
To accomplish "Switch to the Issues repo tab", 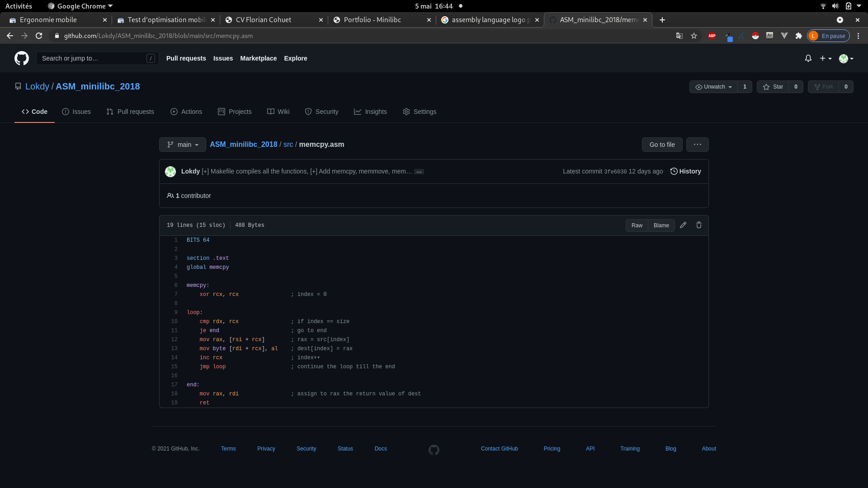I will pyautogui.click(x=76, y=112).
